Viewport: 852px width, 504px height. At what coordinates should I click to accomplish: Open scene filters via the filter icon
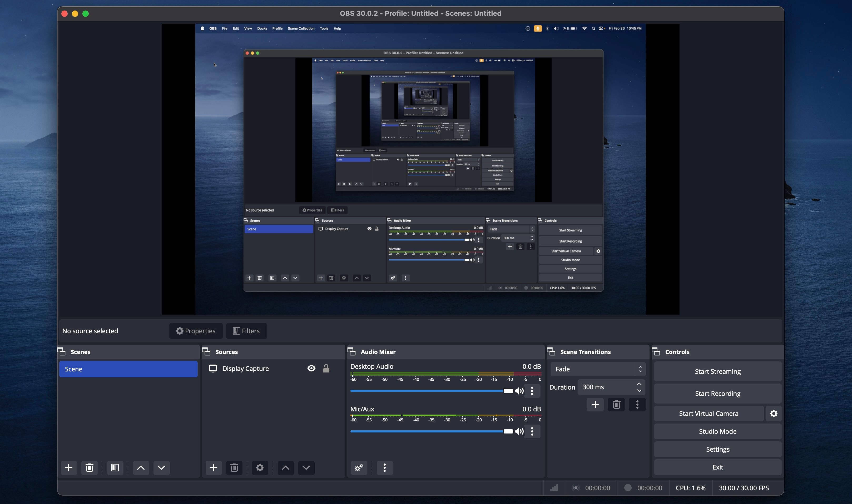point(115,468)
